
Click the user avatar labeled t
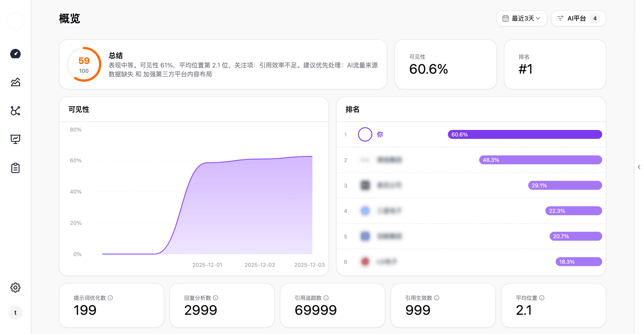pyautogui.click(x=15, y=312)
